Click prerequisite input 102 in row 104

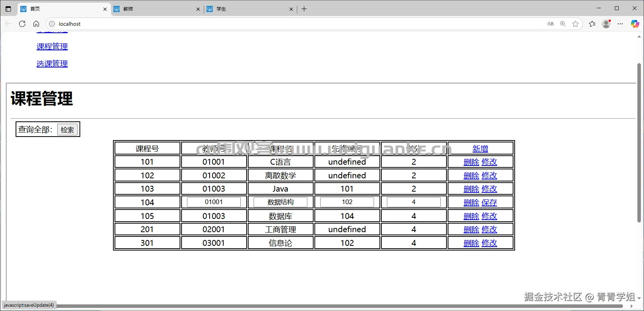pyautogui.click(x=347, y=202)
